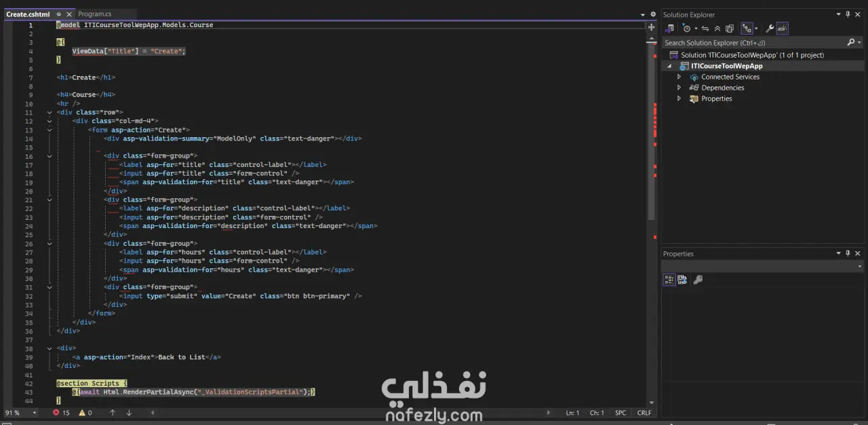The height and width of the screenshot is (425, 868).
Task: Collapse the title form-group outline
Action: (49, 155)
